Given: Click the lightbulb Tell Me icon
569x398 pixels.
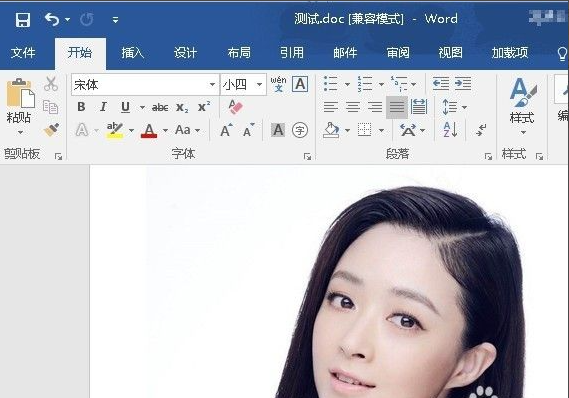Looking at the screenshot, I should click(562, 54).
